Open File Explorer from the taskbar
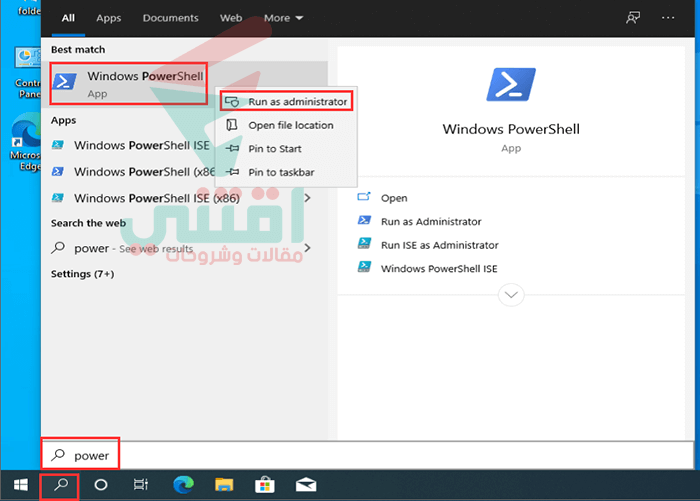Screen dimensions: 700x501 224,485
